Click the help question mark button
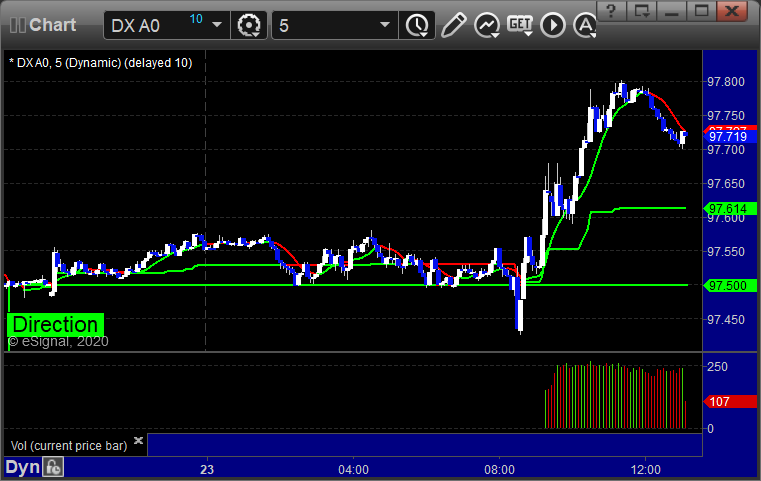This screenshot has width=761, height=481. (x=611, y=10)
